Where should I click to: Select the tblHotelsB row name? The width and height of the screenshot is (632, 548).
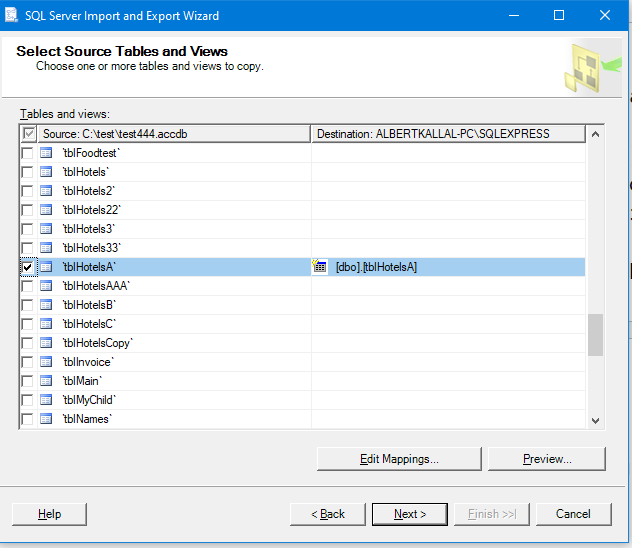tap(89, 305)
